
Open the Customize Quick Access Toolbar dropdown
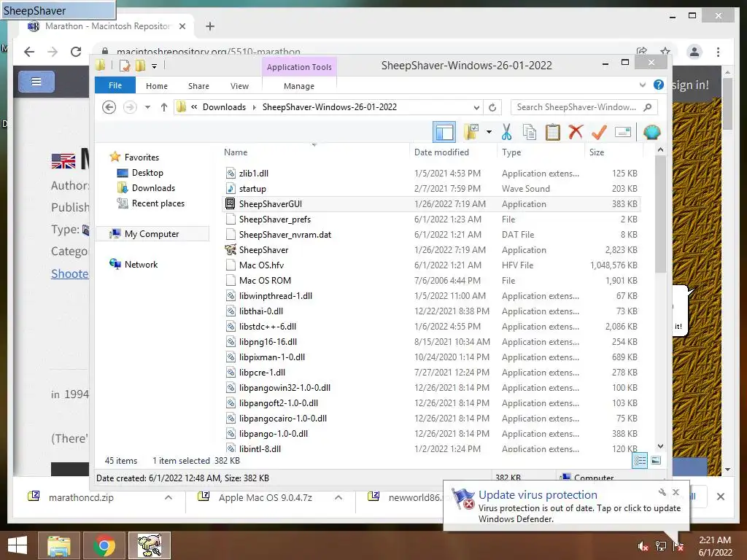(155, 66)
